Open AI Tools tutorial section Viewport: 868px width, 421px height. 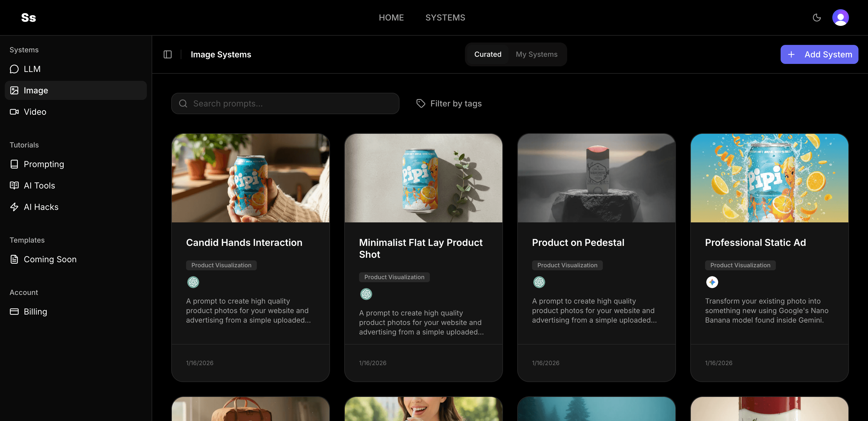[39, 186]
